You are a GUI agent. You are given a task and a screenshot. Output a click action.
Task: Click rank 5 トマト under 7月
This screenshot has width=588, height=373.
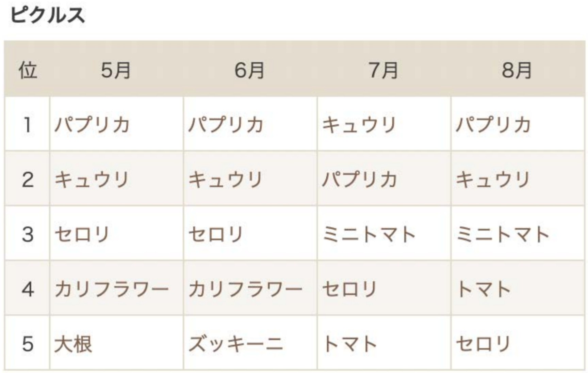pyautogui.click(x=350, y=344)
